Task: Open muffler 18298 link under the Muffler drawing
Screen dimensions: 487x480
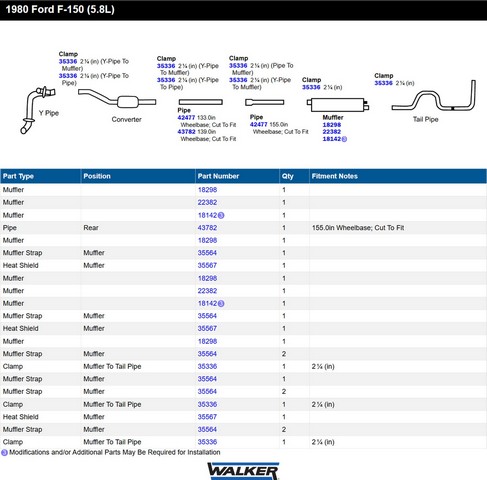Action: click(x=332, y=125)
